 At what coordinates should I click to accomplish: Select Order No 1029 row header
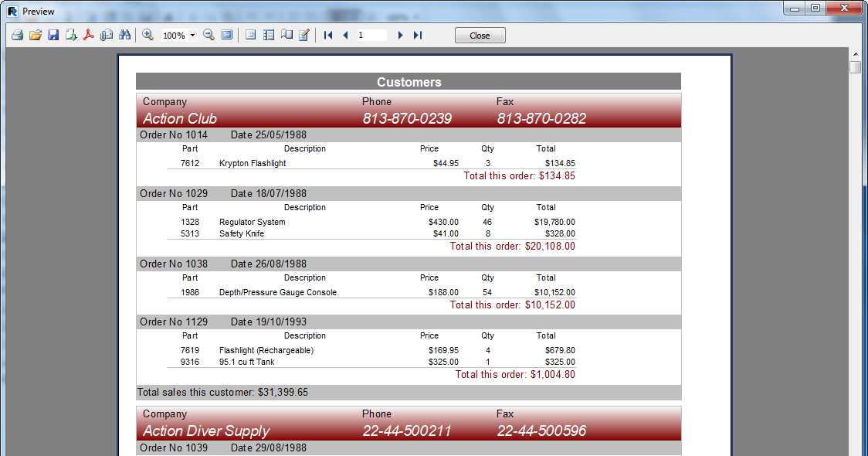click(x=174, y=193)
